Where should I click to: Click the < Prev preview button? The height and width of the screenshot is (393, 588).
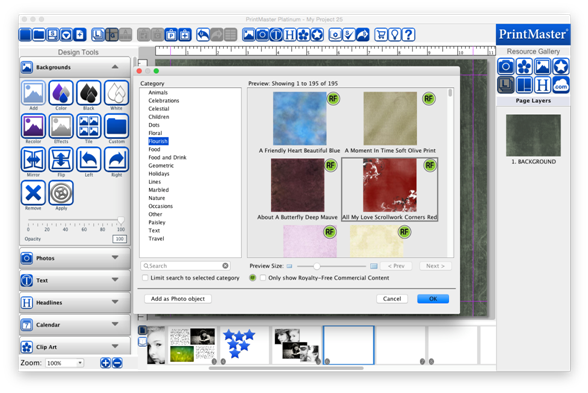[396, 266]
